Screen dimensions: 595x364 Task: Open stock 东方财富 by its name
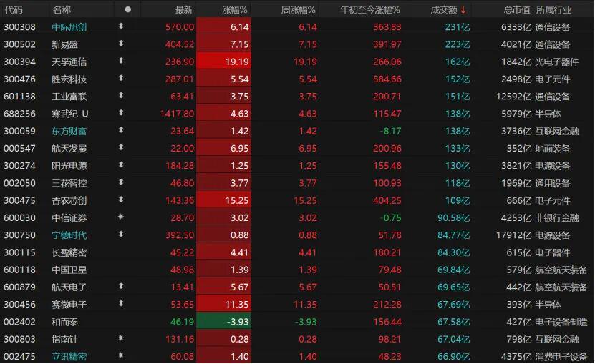point(69,131)
